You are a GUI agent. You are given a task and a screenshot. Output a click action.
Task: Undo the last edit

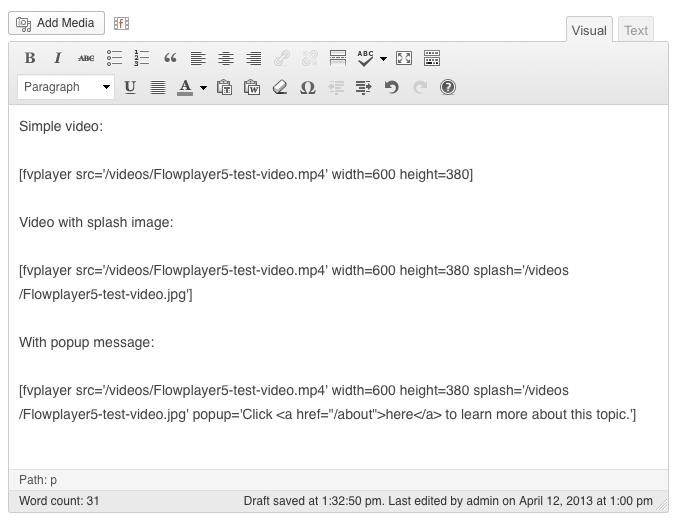click(x=392, y=87)
